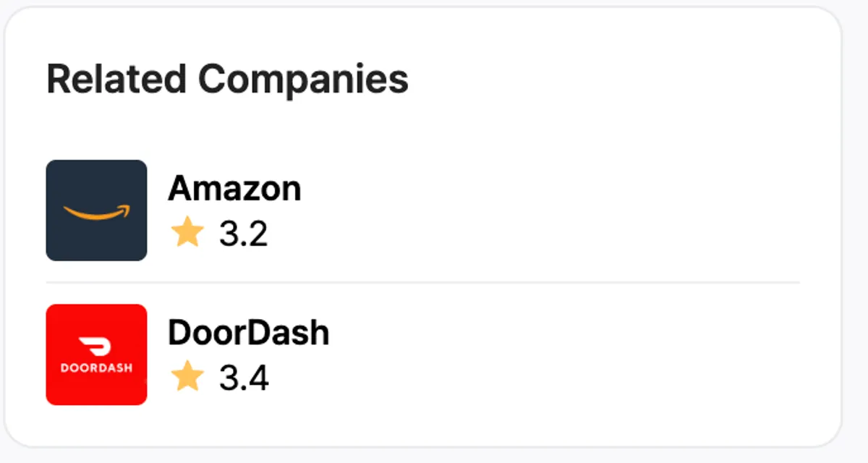This screenshot has height=463, width=868.
Task: Click the Amazon logo thumbnail
Action: tap(96, 210)
